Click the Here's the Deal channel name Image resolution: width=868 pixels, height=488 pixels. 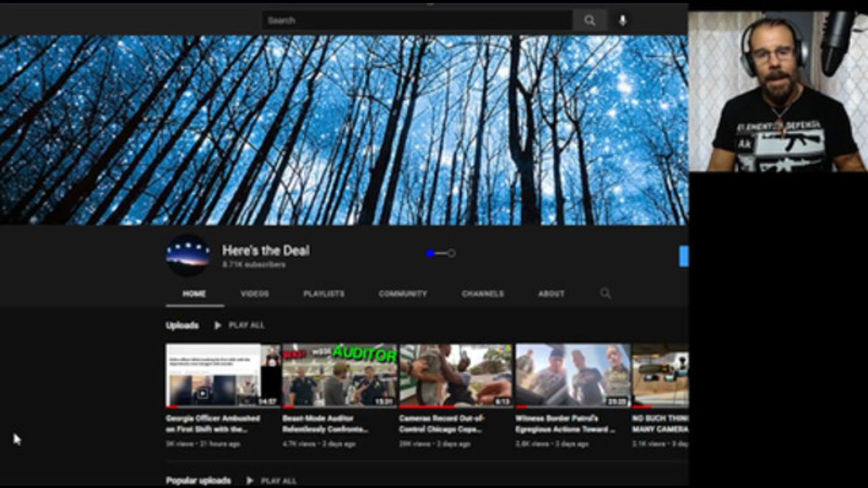[x=266, y=250]
